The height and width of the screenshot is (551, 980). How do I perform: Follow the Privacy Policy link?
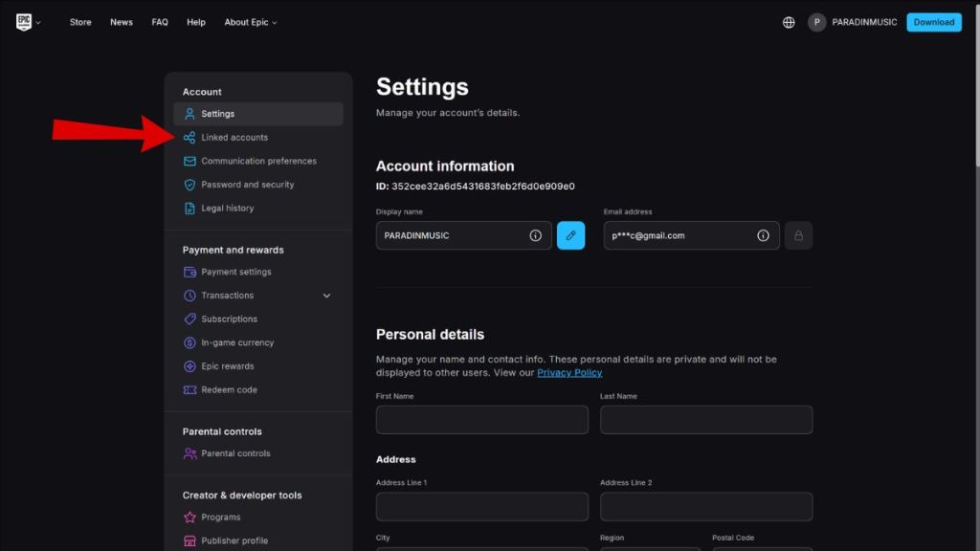[x=569, y=372]
